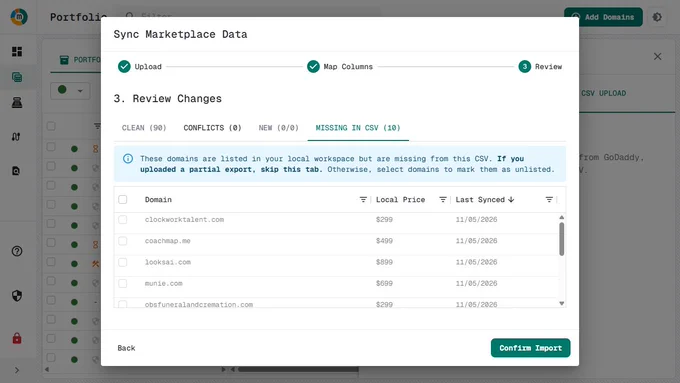Select the Missing in CSV (10) tab
Screen dimensions: 680x383
358,128
